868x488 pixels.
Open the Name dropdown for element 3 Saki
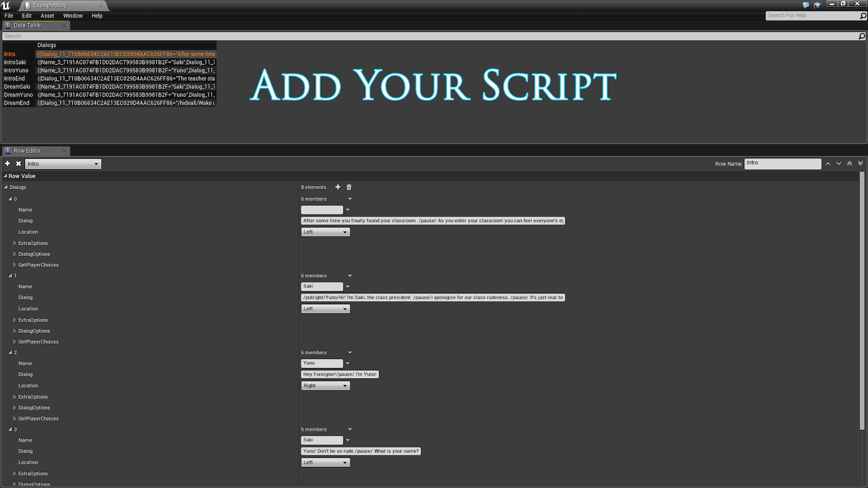[348, 440]
